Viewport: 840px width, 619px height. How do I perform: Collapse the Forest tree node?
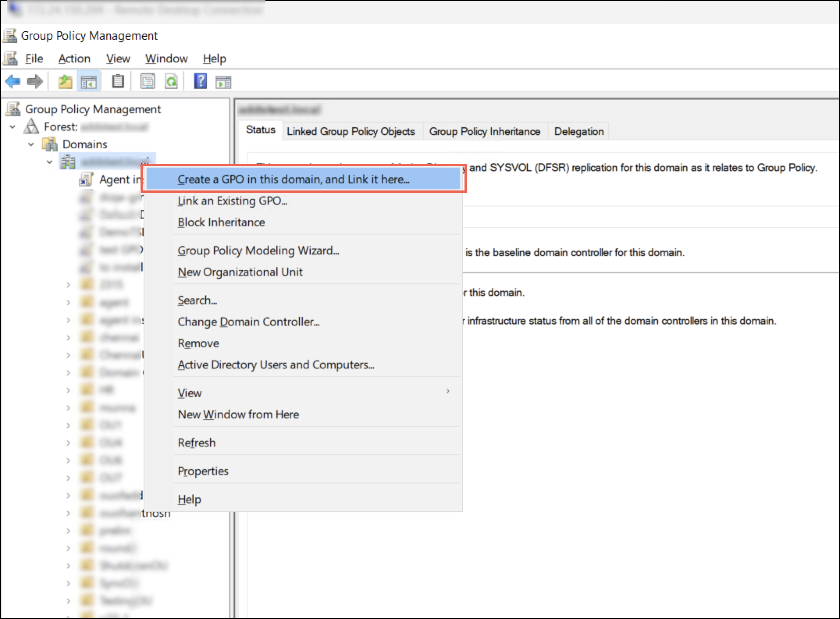pyautogui.click(x=12, y=127)
